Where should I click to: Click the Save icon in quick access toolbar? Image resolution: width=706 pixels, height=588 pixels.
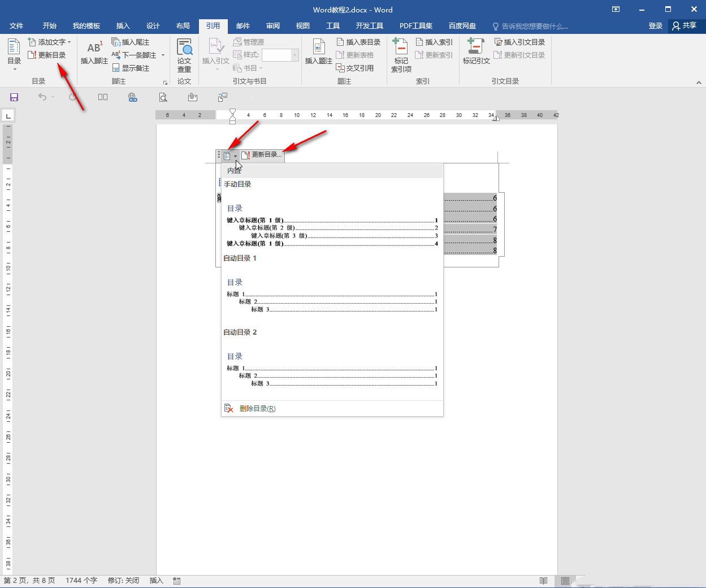coord(14,97)
